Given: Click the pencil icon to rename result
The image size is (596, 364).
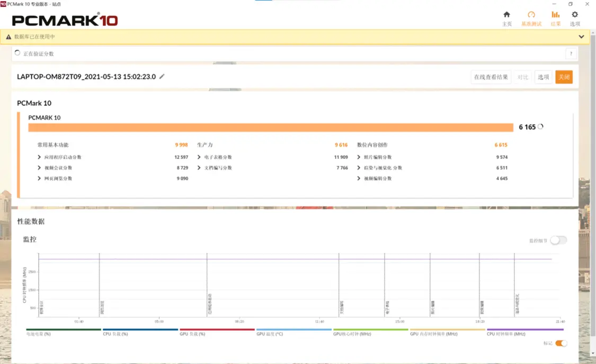Looking at the screenshot, I should click(x=162, y=76).
